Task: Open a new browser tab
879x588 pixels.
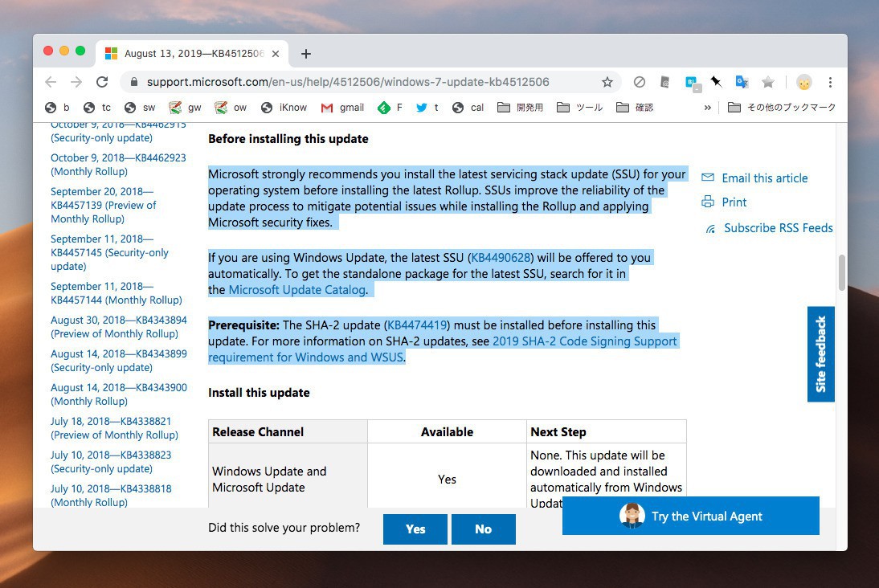Action: [x=305, y=54]
